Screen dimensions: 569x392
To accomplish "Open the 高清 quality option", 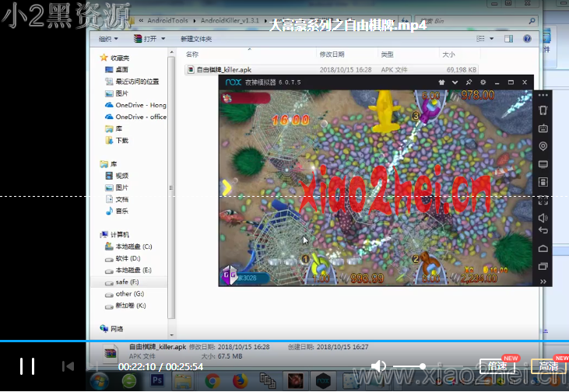I will [548, 366].
